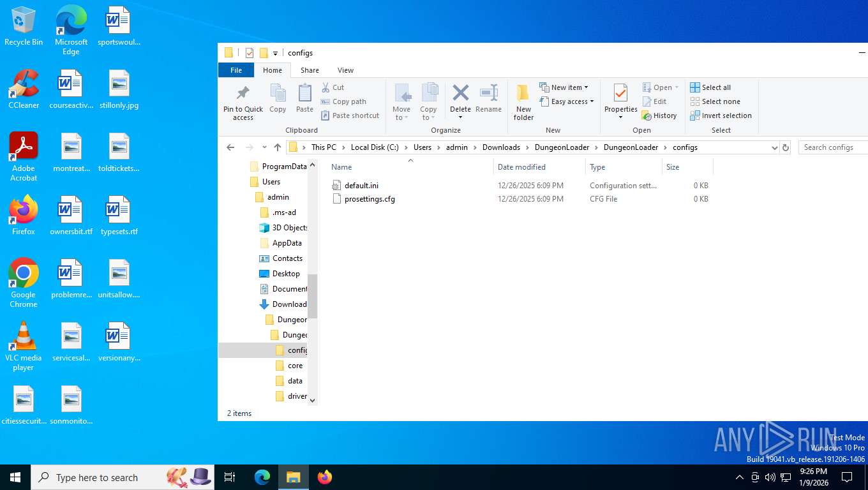Expand the Properties dropdown arrow
Image resolution: width=868 pixels, height=490 pixels.
[620, 117]
